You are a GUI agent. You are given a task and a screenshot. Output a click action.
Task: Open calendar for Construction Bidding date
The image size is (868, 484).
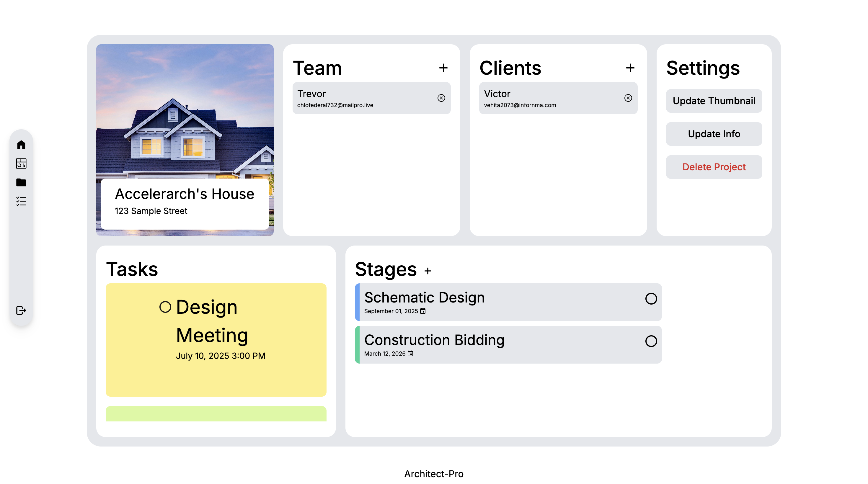[x=410, y=354]
